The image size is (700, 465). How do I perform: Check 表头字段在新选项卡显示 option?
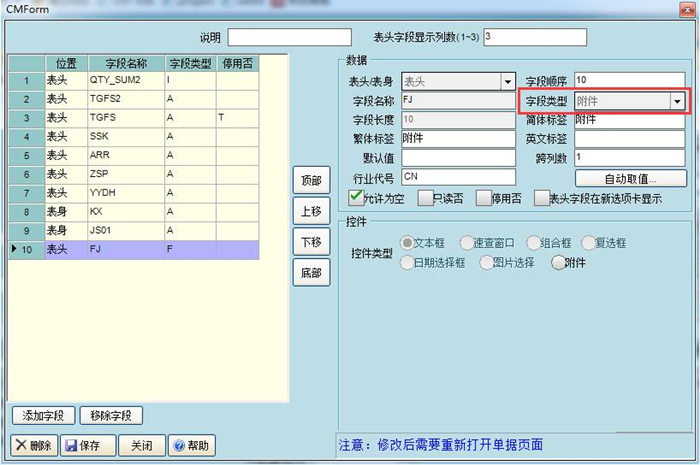[542, 198]
